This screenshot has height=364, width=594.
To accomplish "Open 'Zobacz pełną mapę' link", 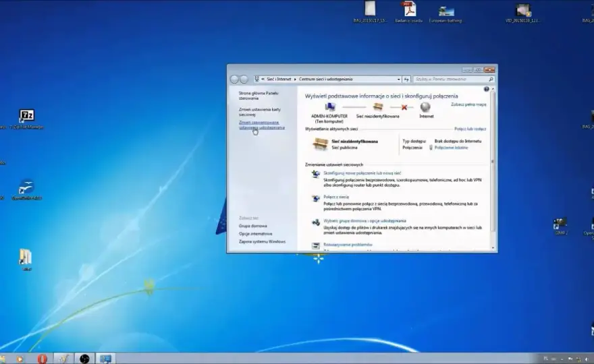I will [x=468, y=104].
